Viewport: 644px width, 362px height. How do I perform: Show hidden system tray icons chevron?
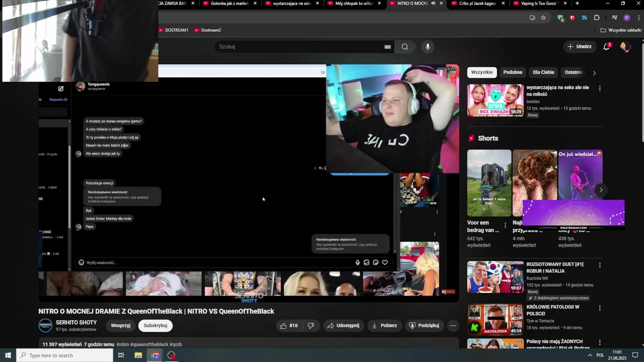590,355
